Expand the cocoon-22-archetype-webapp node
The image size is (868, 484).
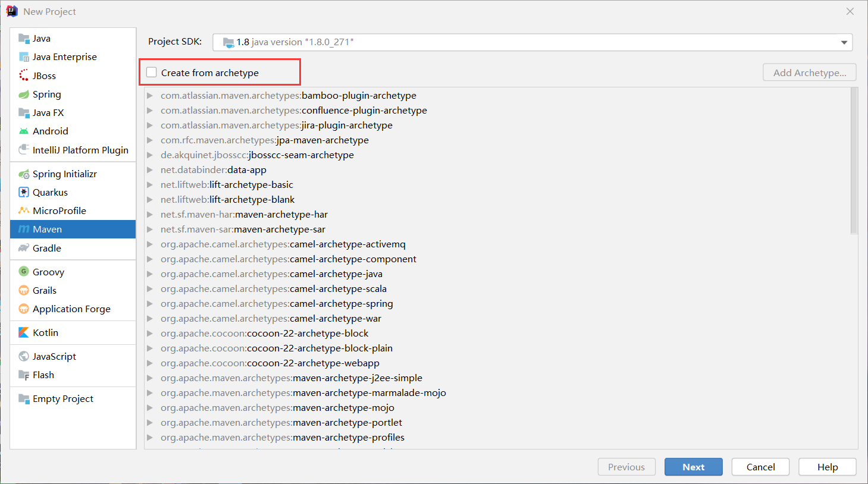tap(150, 363)
